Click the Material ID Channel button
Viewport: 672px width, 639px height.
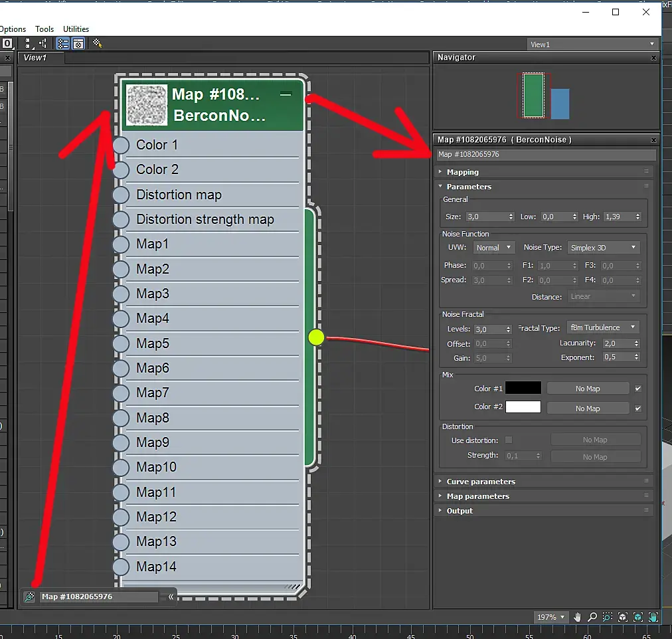click(x=7, y=43)
